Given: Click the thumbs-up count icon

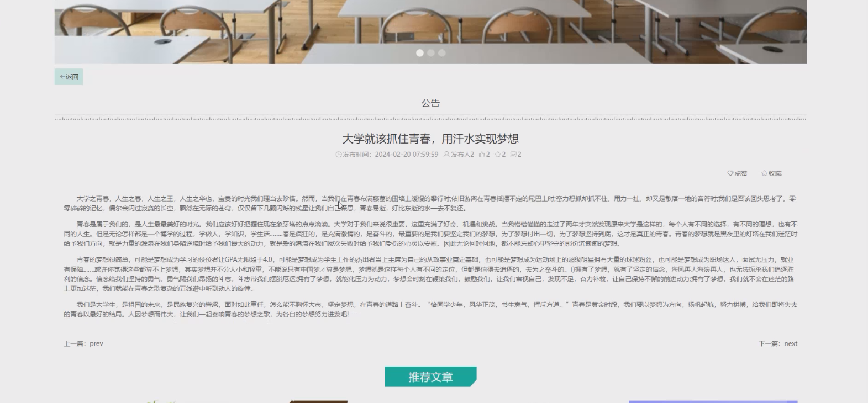Looking at the screenshot, I should (x=482, y=155).
